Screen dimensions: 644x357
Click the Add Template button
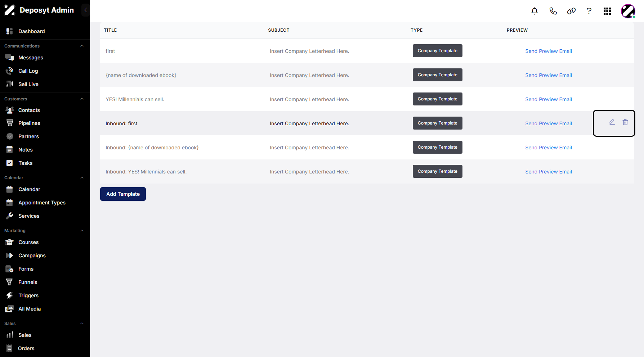(x=123, y=194)
